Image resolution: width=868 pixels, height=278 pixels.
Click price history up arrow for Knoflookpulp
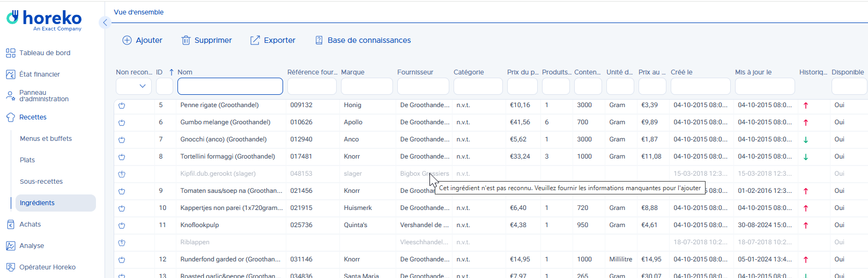point(806,226)
